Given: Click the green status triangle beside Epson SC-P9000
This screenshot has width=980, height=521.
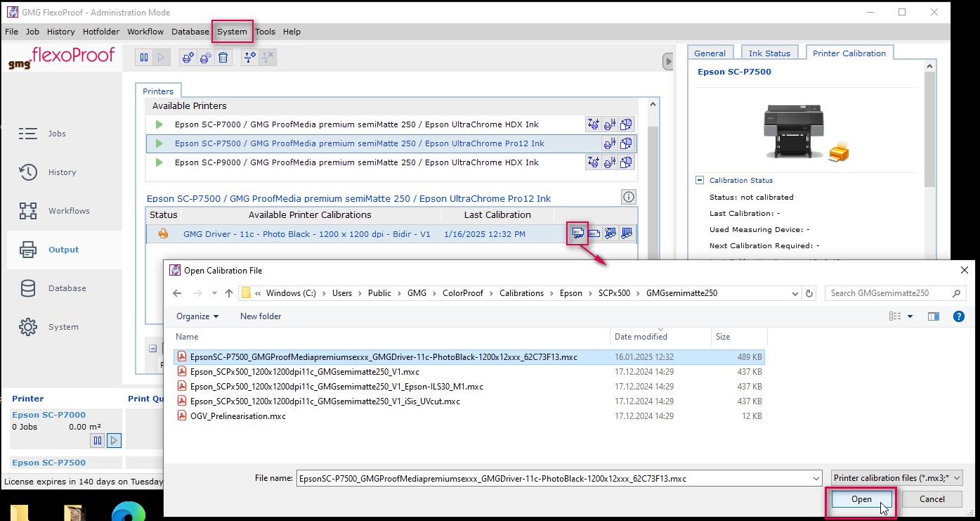Looking at the screenshot, I should coord(159,162).
